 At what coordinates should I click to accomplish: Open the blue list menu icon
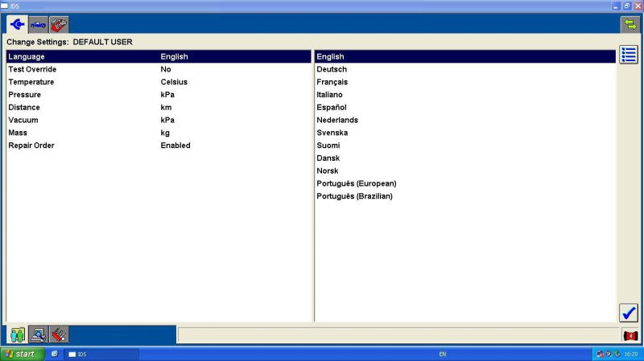click(x=629, y=55)
